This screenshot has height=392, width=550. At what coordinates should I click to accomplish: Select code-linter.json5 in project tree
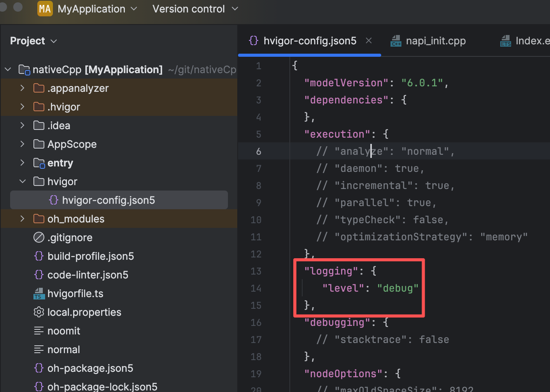(88, 275)
